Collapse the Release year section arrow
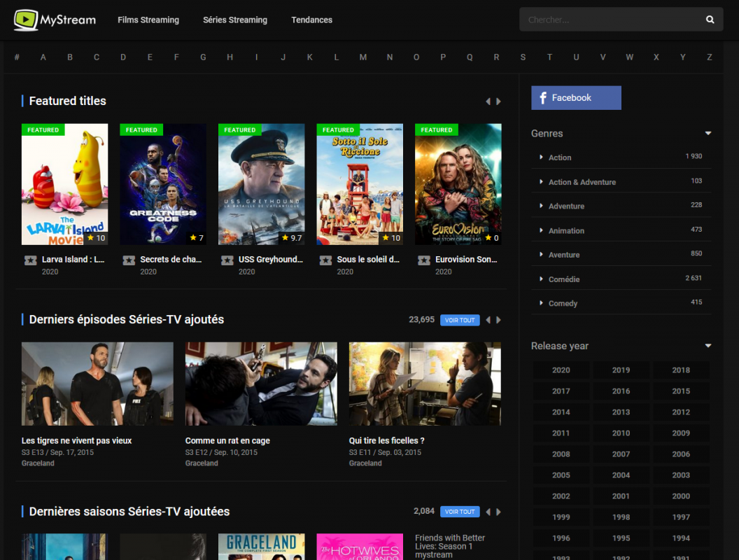This screenshot has height=560, width=739. coord(708,346)
